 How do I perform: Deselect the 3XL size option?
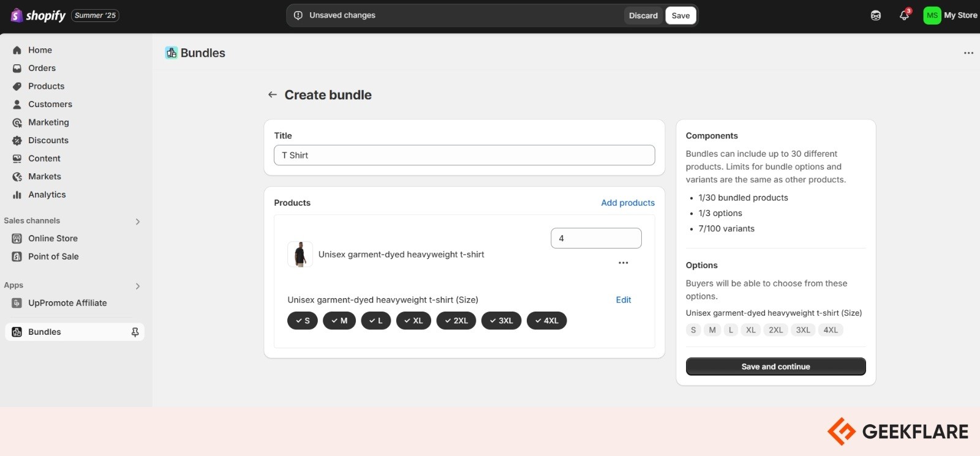(501, 321)
